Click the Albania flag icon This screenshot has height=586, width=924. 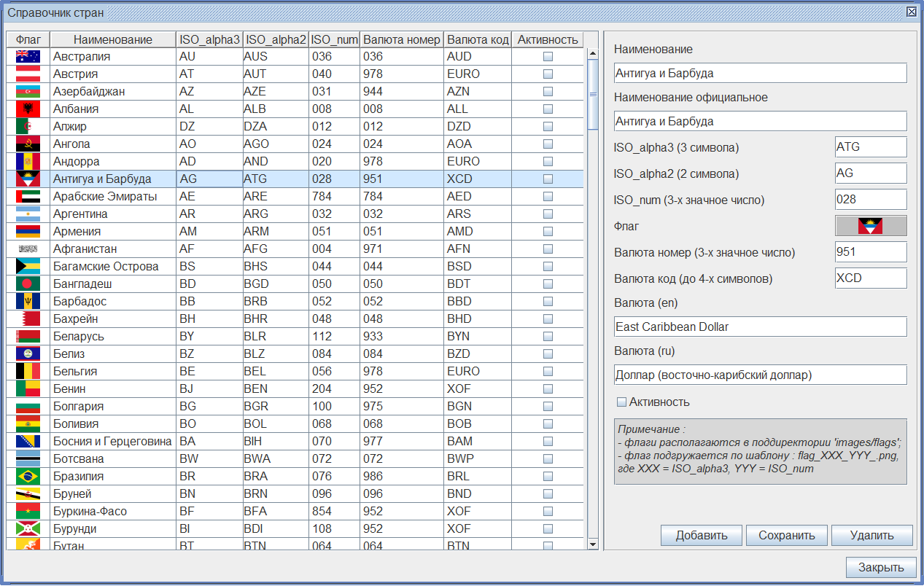tap(28, 109)
